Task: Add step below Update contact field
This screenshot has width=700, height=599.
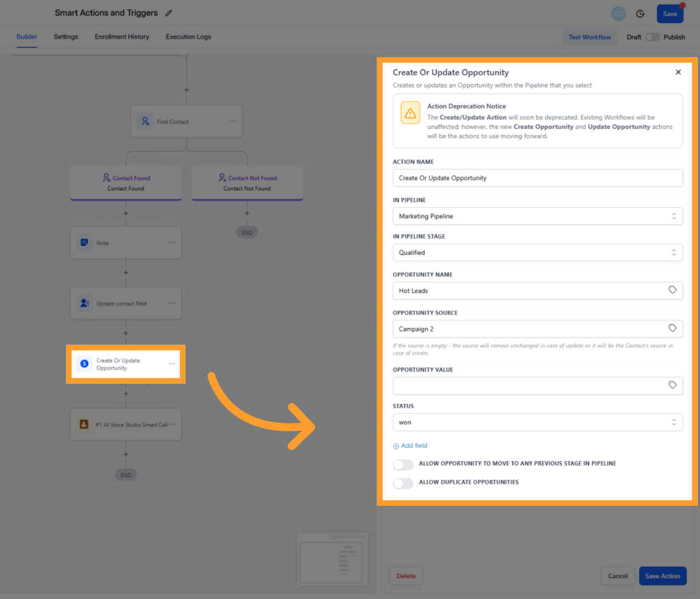Action: [x=126, y=333]
